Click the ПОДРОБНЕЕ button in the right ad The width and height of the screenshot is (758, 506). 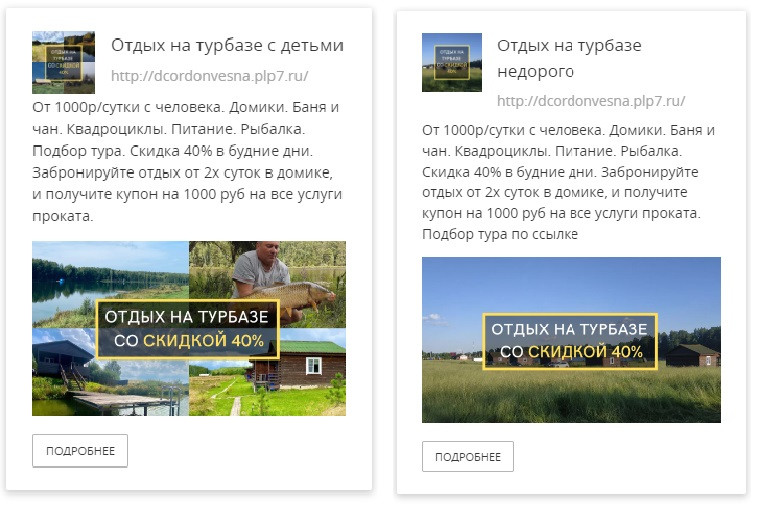pyautogui.click(x=467, y=457)
